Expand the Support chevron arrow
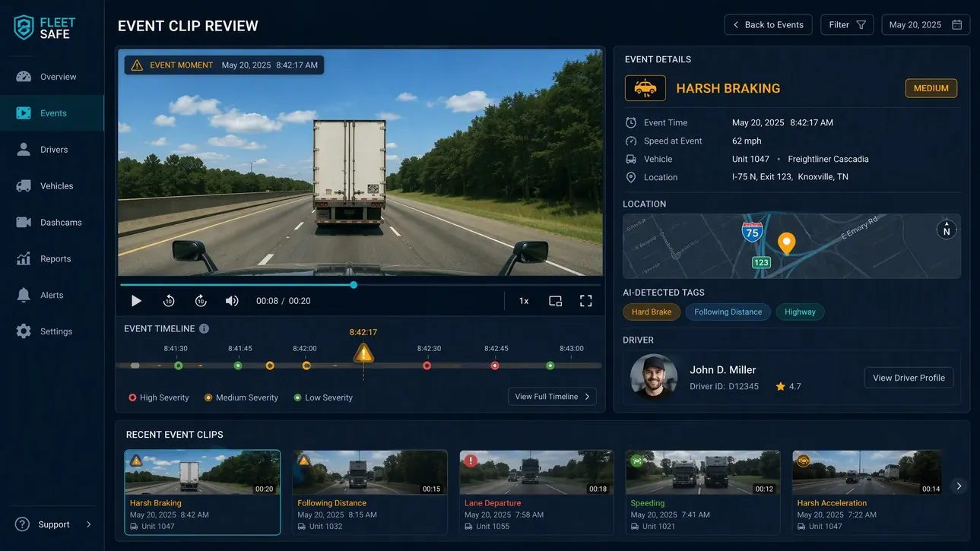980x551 pixels. pyautogui.click(x=88, y=524)
